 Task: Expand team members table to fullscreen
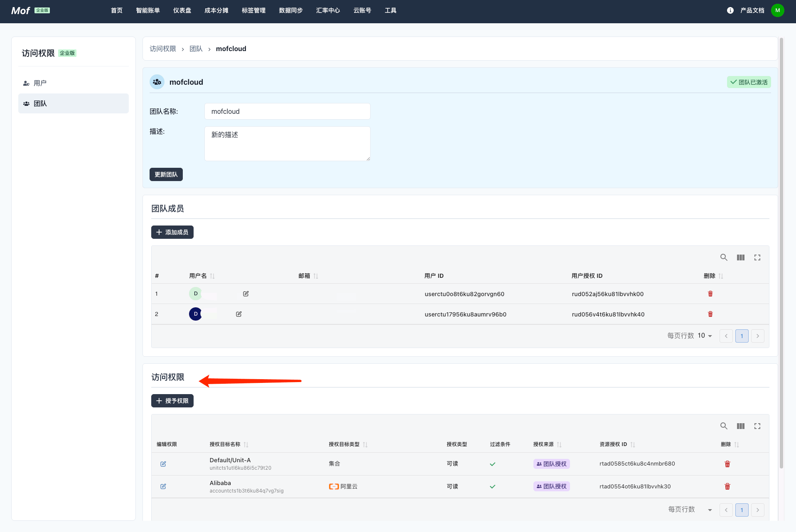point(757,257)
